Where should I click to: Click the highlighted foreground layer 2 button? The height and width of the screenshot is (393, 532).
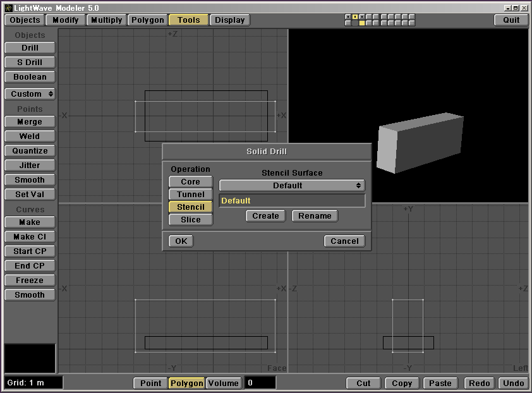(x=355, y=16)
